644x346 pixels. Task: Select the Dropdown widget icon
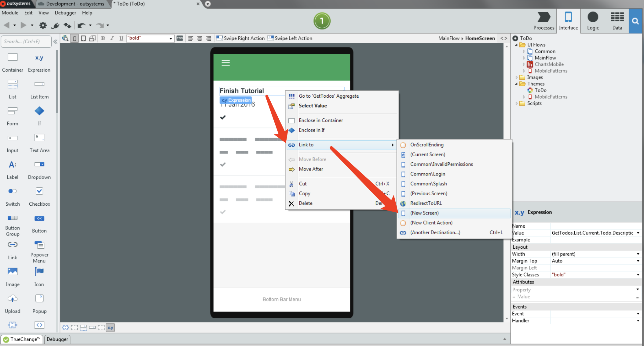point(39,165)
